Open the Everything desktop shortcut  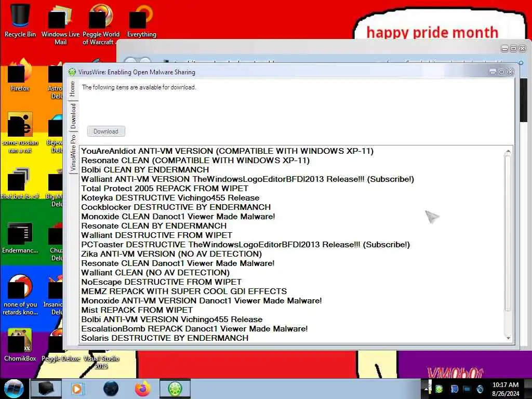[141, 20]
